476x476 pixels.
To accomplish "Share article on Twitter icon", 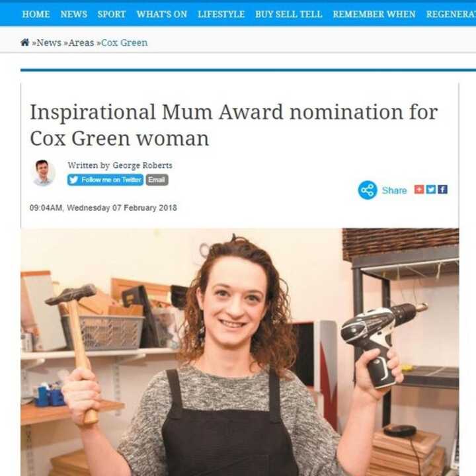I will tap(431, 190).
